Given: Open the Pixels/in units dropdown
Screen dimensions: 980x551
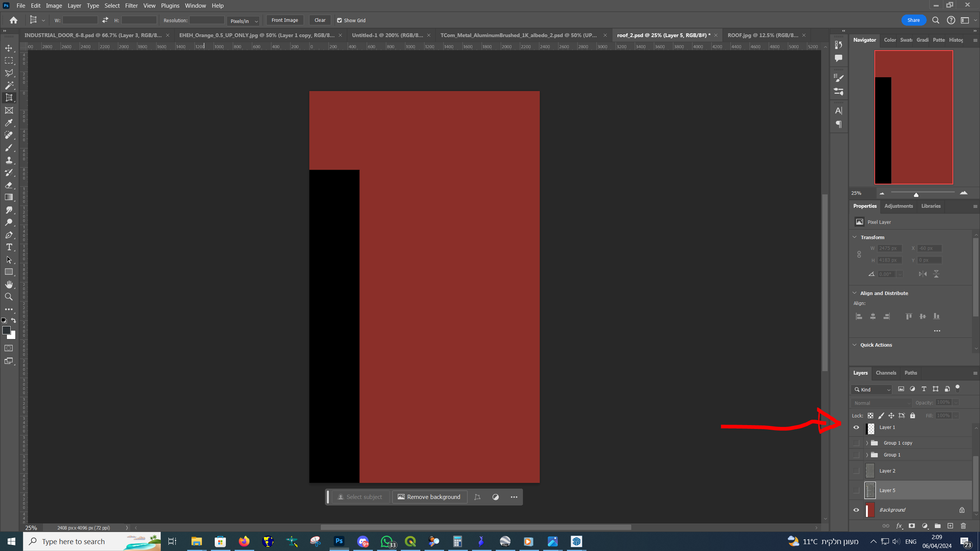Looking at the screenshot, I should [x=243, y=21].
